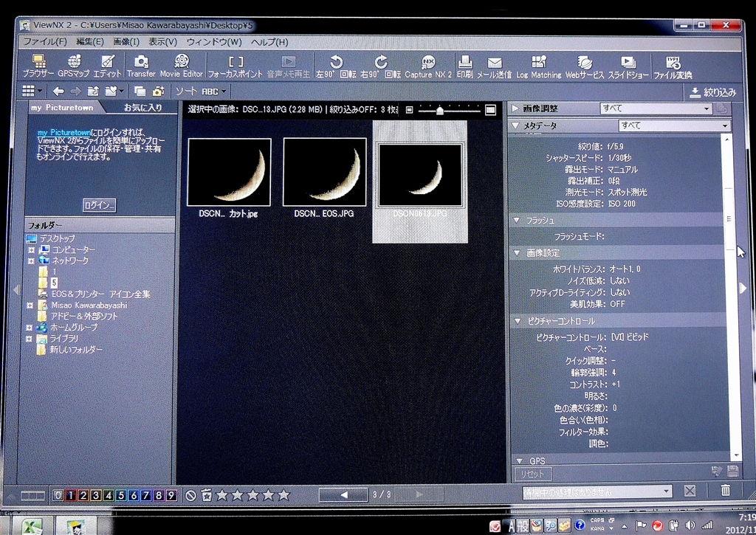The image size is (756, 535).
Task: Click the print (印刷) icon
Action: click(465, 65)
